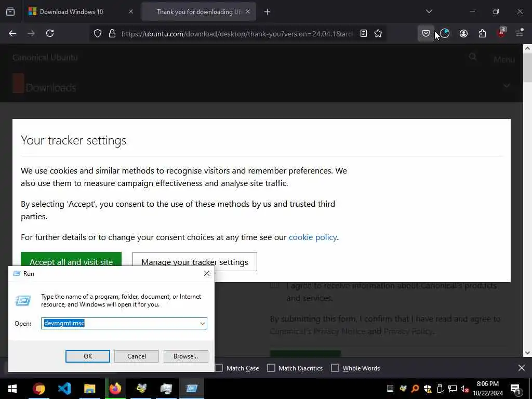Open the clock showing 8:06 PM
Image resolution: width=532 pixels, height=399 pixels.
click(487, 389)
